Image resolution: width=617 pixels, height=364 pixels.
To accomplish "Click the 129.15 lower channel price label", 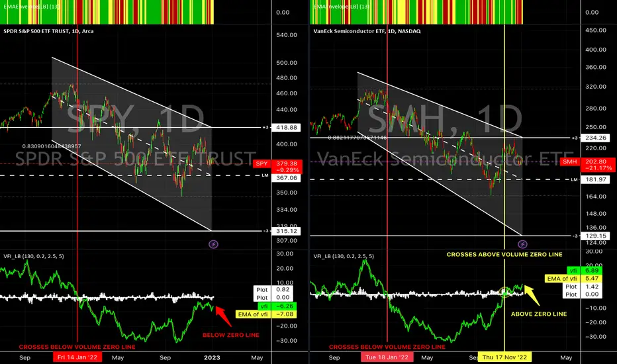I will click(x=596, y=236).
